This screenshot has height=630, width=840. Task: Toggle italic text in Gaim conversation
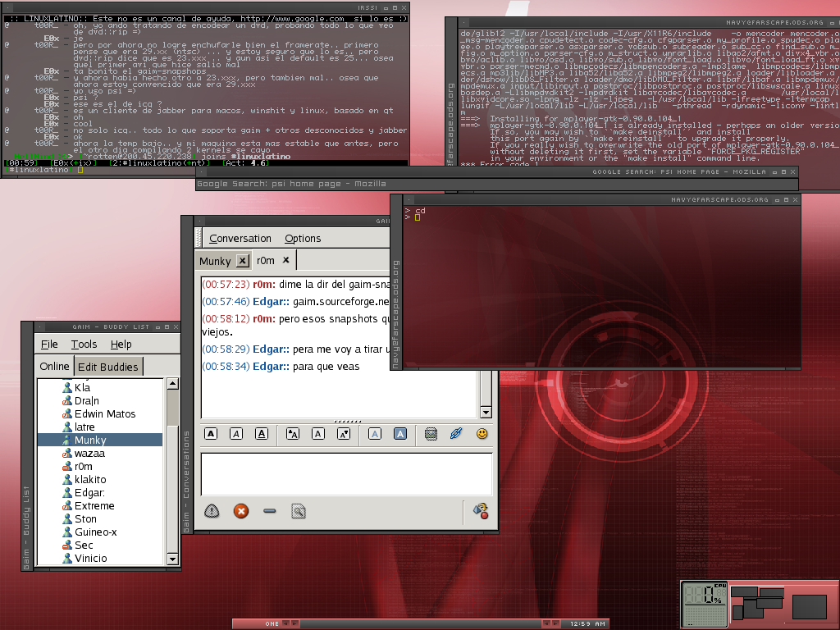235,434
